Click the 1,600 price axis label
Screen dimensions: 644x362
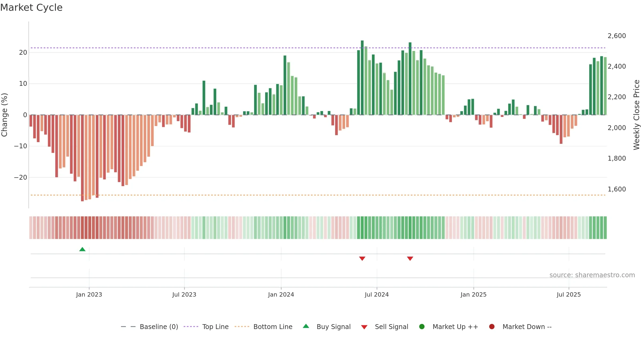tap(617, 189)
